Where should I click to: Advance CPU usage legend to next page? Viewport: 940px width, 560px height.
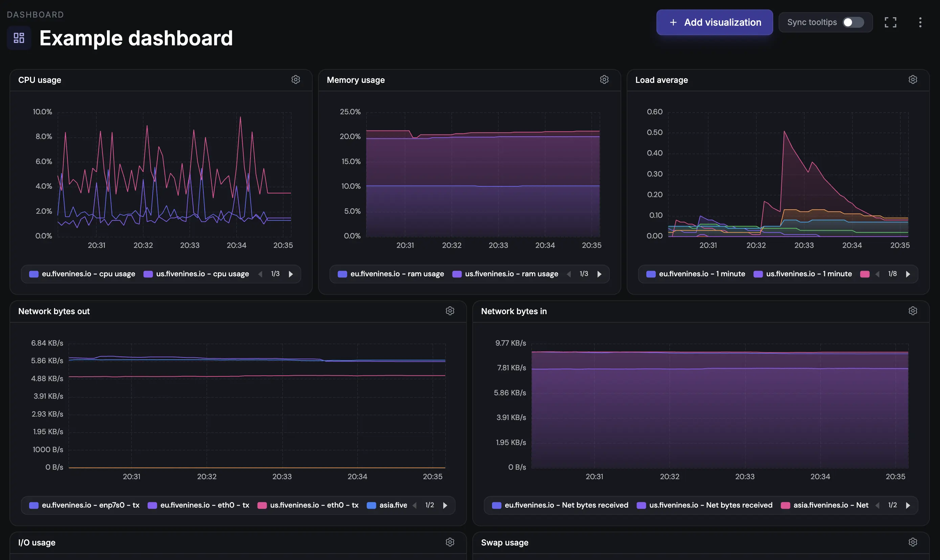click(x=291, y=274)
